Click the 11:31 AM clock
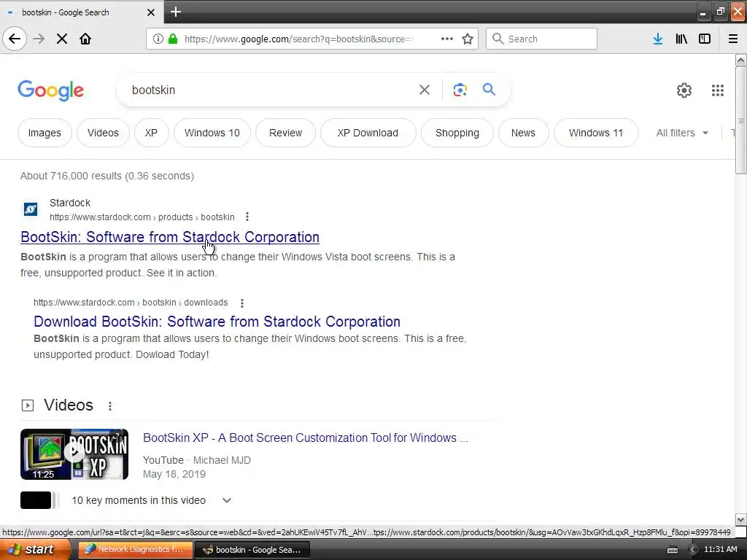 (720, 550)
